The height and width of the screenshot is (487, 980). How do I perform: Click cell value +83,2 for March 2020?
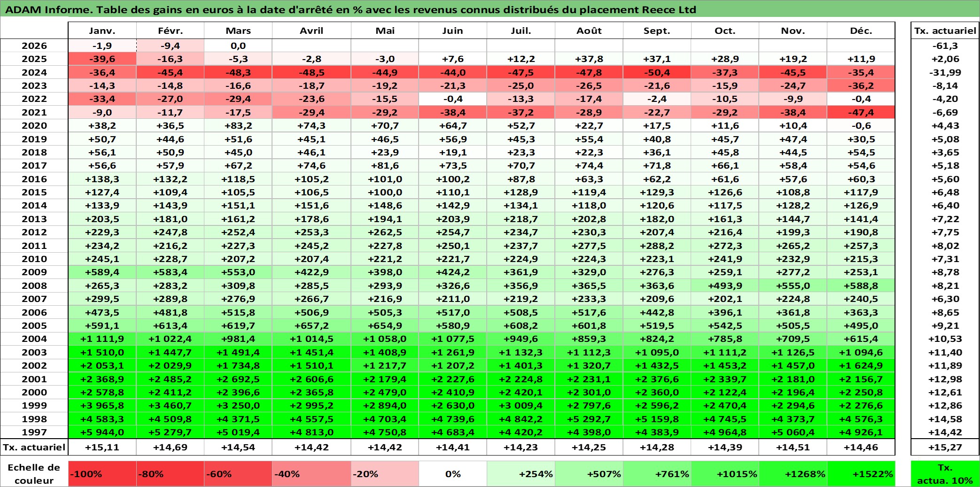(x=238, y=125)
